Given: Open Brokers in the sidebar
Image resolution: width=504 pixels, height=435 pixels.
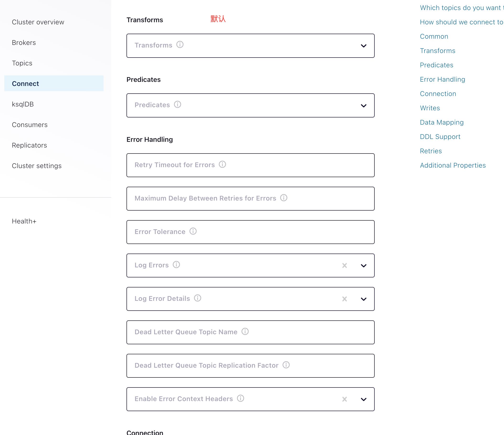Looking at the screenshot, I should pos(24,42).
